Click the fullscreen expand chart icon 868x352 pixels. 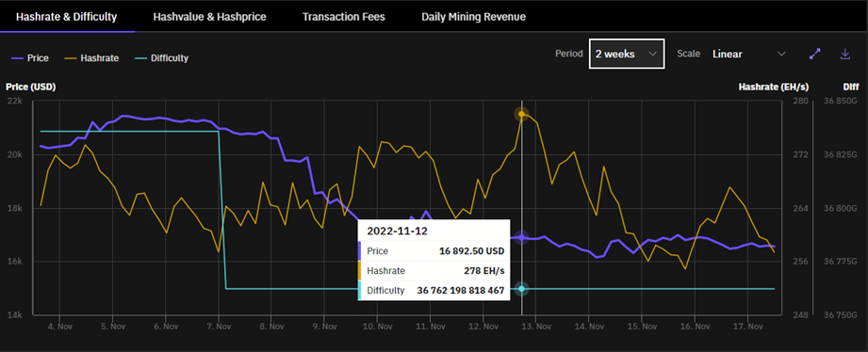click(x=815, y=54)
